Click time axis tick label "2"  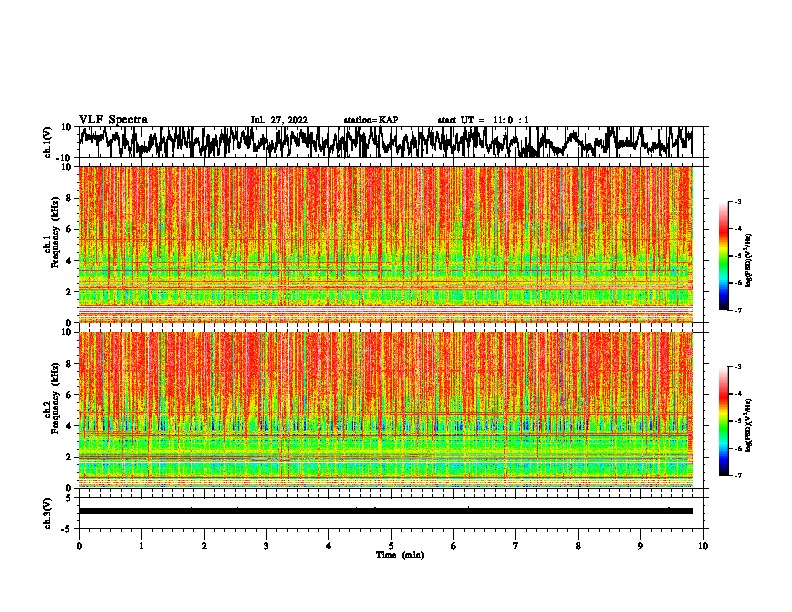point(204,546)
